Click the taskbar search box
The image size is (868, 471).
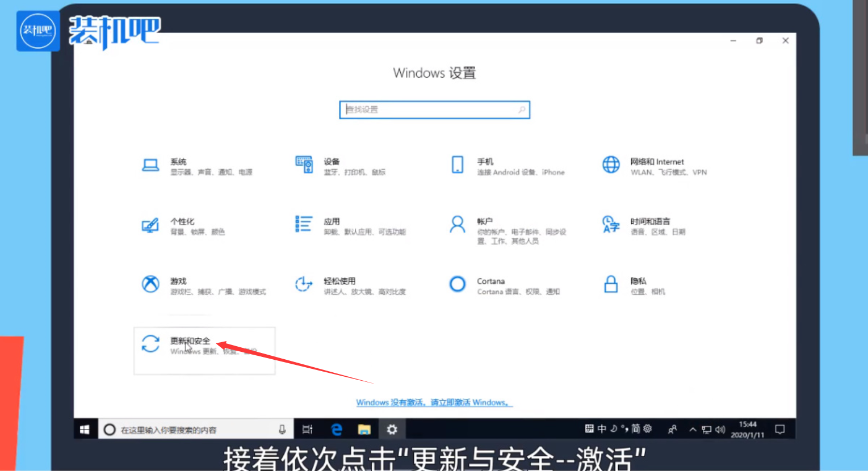[x=196, y=430]
